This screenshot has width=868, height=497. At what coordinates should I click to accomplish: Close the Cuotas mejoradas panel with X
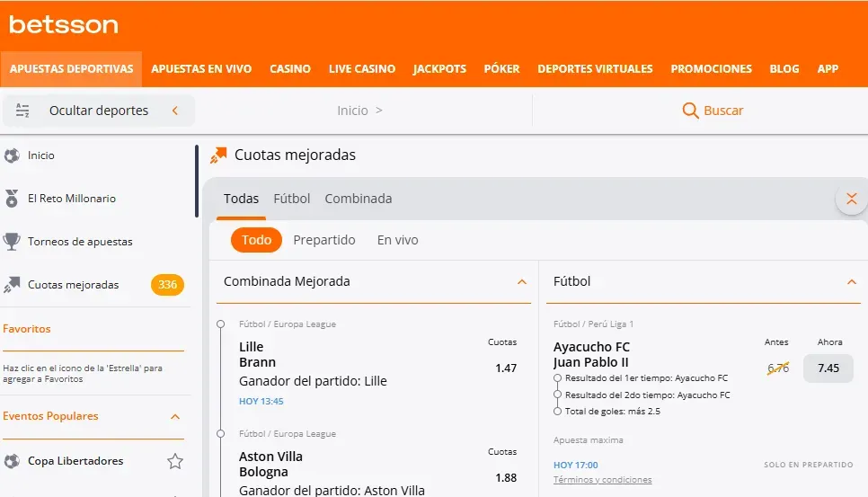point(852,199)
